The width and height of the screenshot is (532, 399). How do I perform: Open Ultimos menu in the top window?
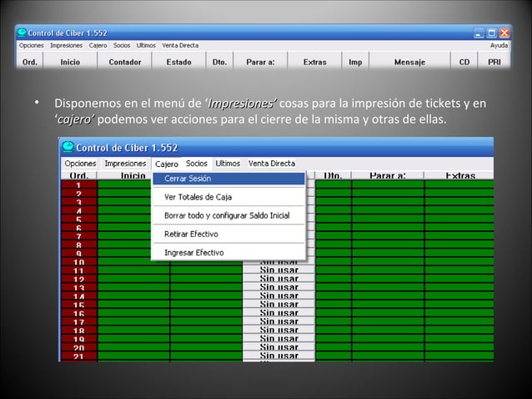pyautogui.click(x=146, y=46)
